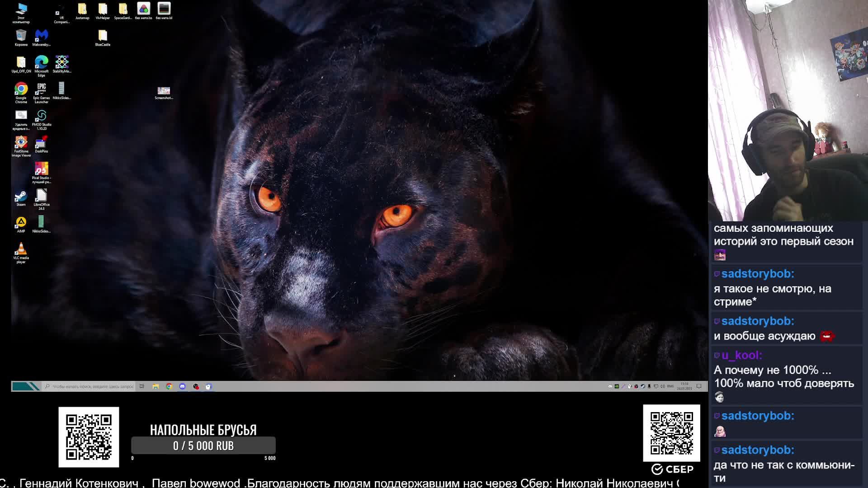The height and width of the screenshot is (488, 868).
Task: Open the VLC media player icon
Action: tap(21, 249)
